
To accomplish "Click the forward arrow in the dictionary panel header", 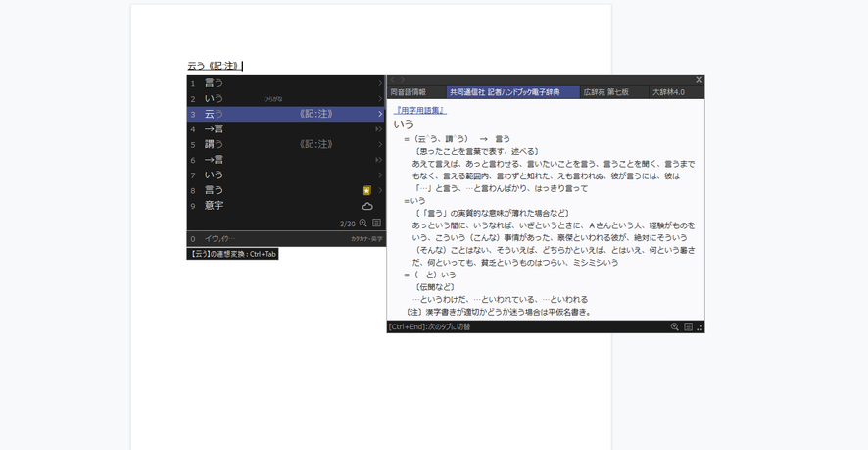I will 402,80.
